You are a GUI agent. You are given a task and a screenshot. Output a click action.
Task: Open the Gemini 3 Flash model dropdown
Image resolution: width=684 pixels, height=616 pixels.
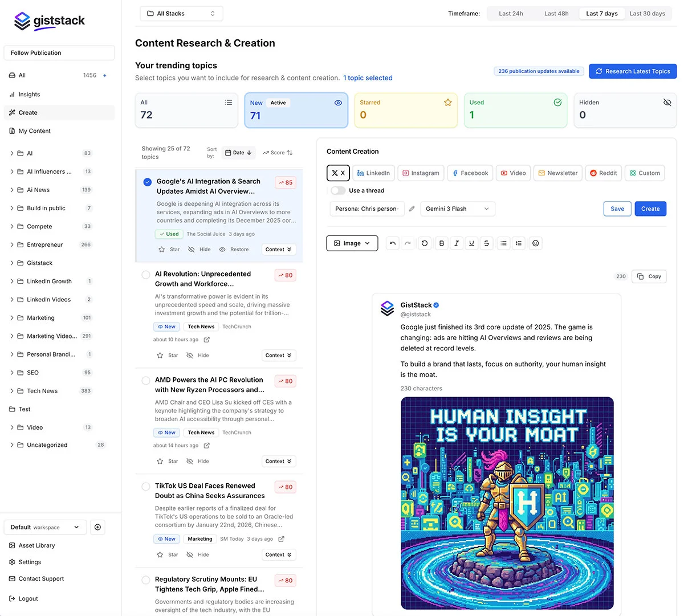click(458, 209)
